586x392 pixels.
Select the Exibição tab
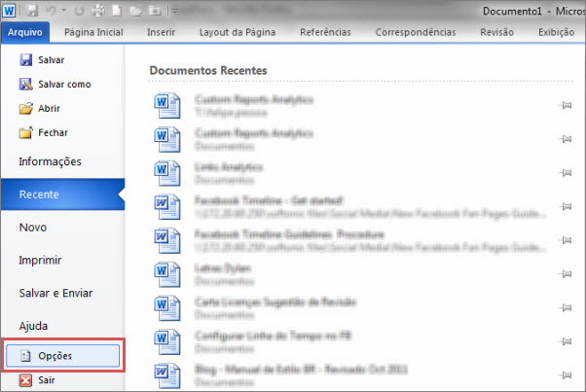tap(556, 32)
